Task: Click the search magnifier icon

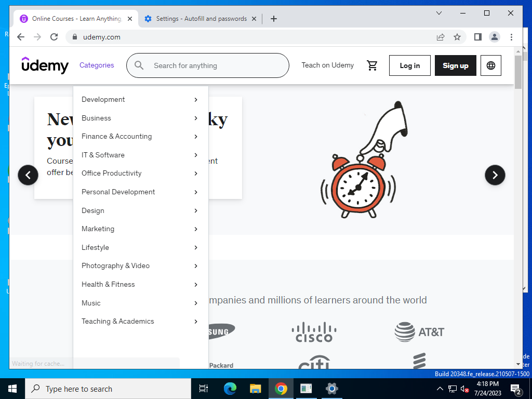Action: (x=139, y=65)
